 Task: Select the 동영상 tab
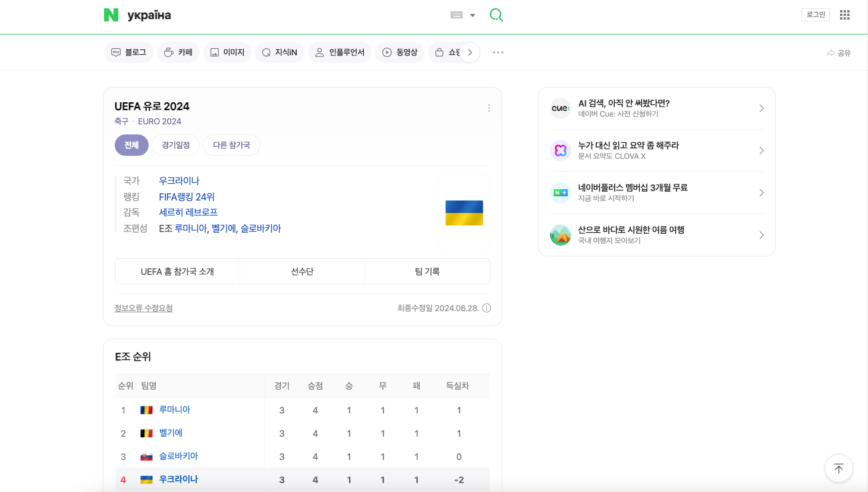pyautogui.click(x=400, y=52)
